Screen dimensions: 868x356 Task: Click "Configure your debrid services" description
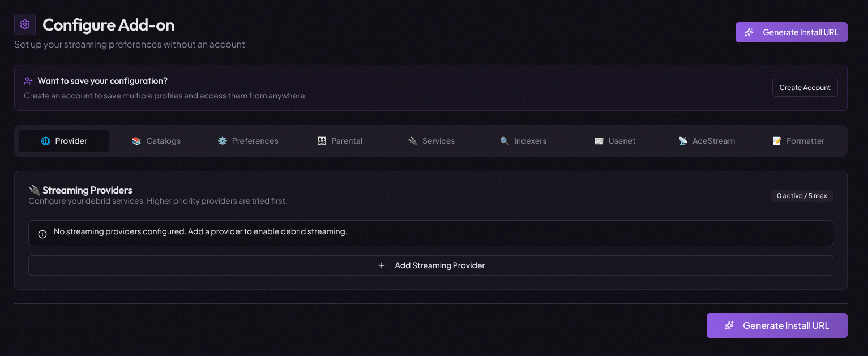tap(158, 201)
